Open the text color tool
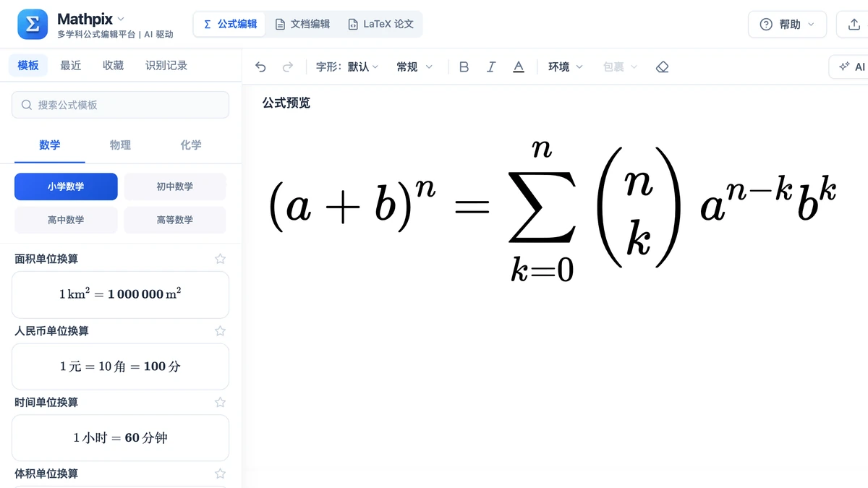This screenshot has height=488, width=868. [x=519, y=67]
